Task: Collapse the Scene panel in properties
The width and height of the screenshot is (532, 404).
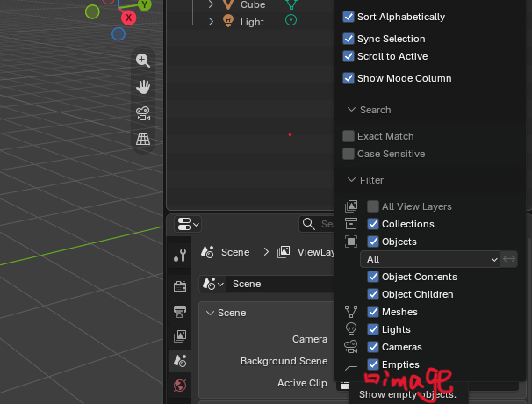Action: tap(211, 313)
